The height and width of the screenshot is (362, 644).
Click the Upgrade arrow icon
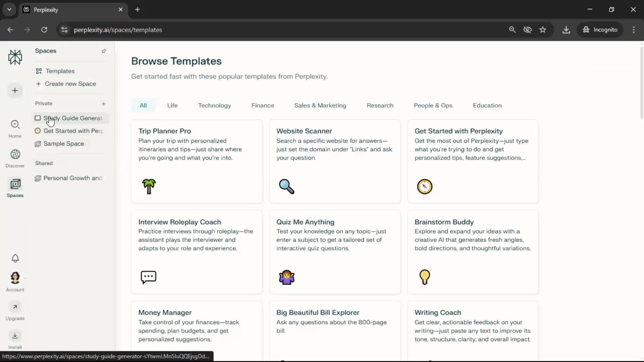click(15, 307)
